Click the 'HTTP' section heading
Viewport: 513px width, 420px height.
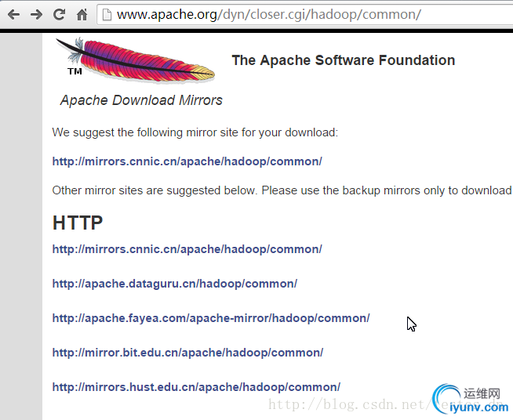pos(78,223)
